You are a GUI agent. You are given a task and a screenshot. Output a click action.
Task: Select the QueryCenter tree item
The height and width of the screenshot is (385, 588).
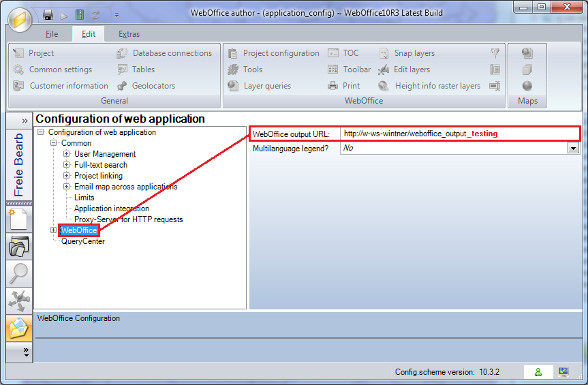click(83, 241)
